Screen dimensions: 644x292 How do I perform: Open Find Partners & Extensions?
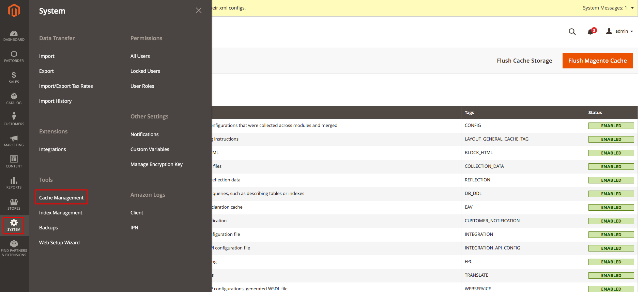coord(14,248)
